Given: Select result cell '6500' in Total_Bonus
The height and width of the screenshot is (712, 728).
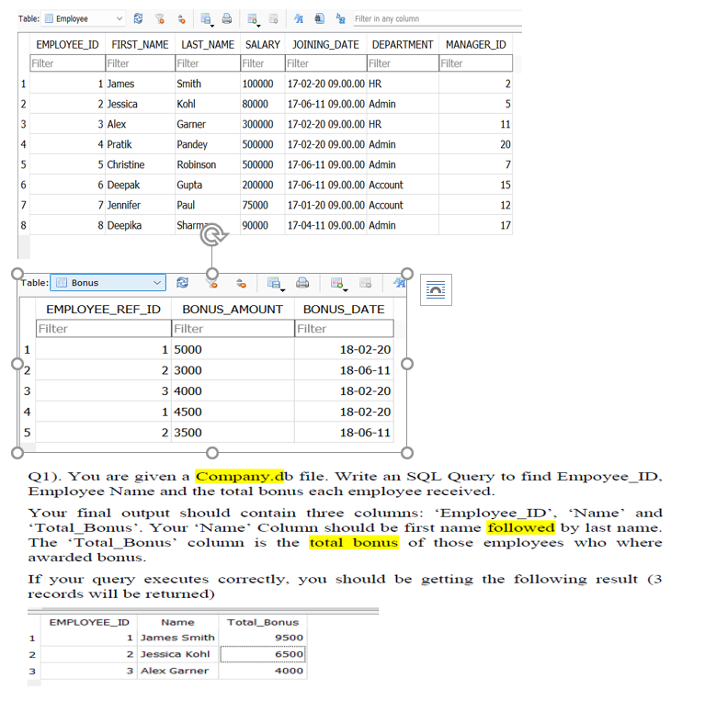Looking at the screenshot, I should tap(262, 654).
